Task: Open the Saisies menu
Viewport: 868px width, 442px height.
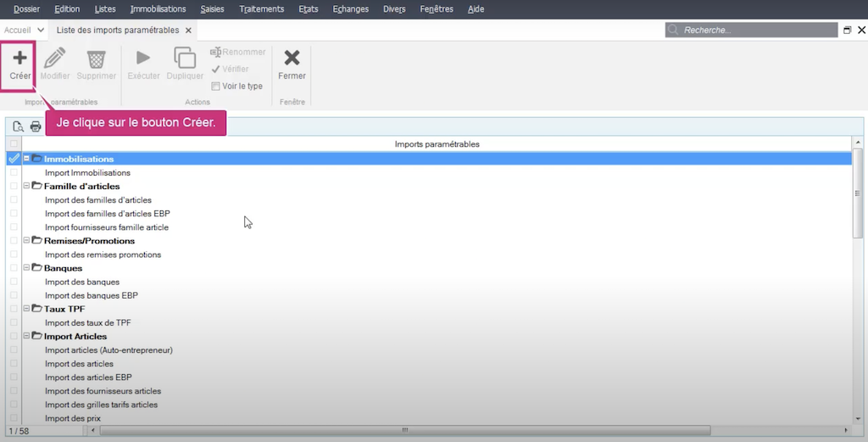Action: coord(212,8)
